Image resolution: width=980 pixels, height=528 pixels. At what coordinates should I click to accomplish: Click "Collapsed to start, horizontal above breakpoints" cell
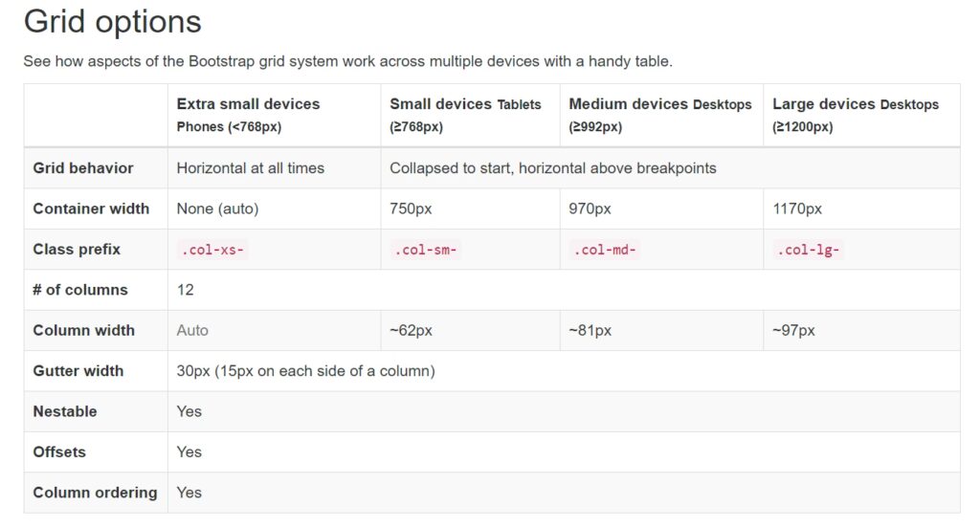point(553,168)
